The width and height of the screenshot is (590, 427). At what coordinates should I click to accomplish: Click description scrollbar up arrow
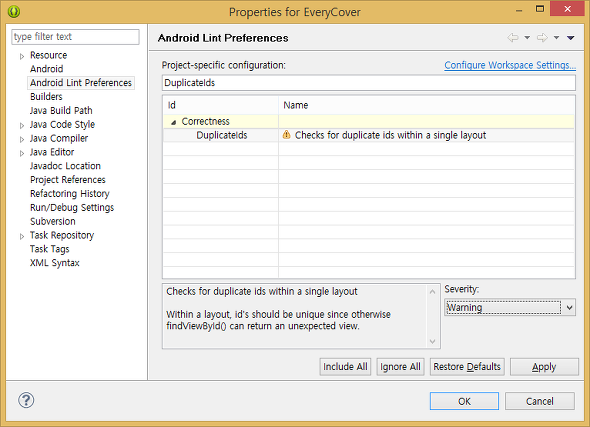tap(432, 292)
